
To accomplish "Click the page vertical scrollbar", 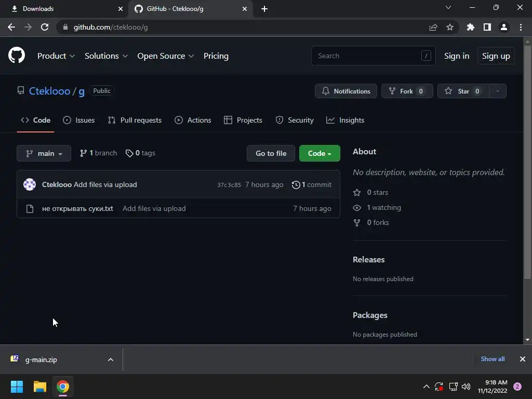I will point(527,163).
